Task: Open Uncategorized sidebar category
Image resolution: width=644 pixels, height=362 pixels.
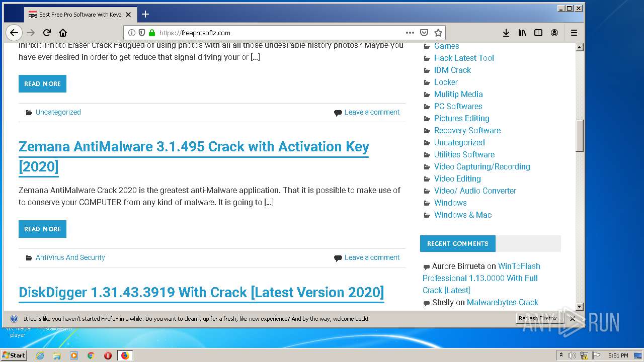Action: (x=459, y=142)
